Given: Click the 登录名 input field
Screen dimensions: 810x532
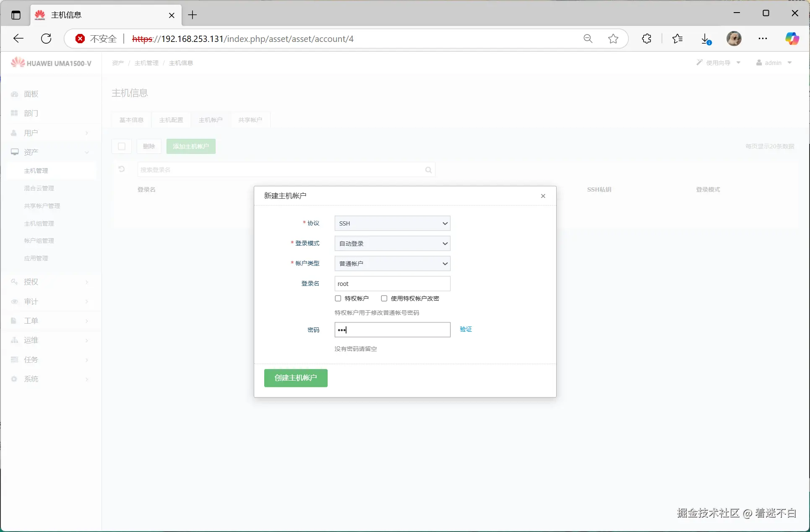Looking at the screenshot, I should (392, 284).
